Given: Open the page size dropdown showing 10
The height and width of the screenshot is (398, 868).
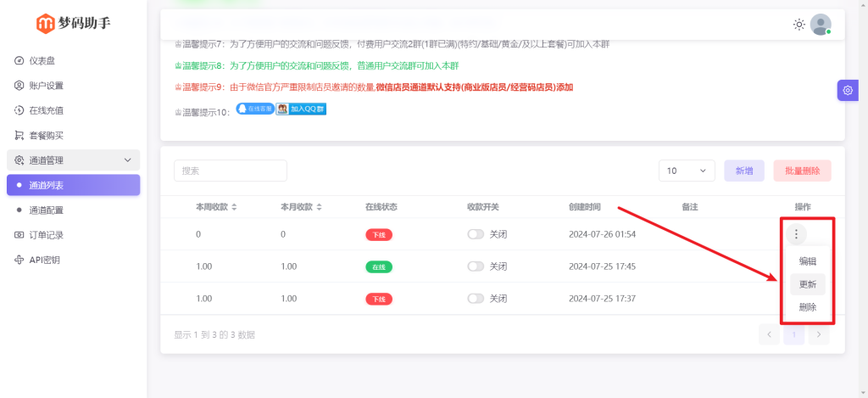Looking at the screenshot, I should coord(687,171).
